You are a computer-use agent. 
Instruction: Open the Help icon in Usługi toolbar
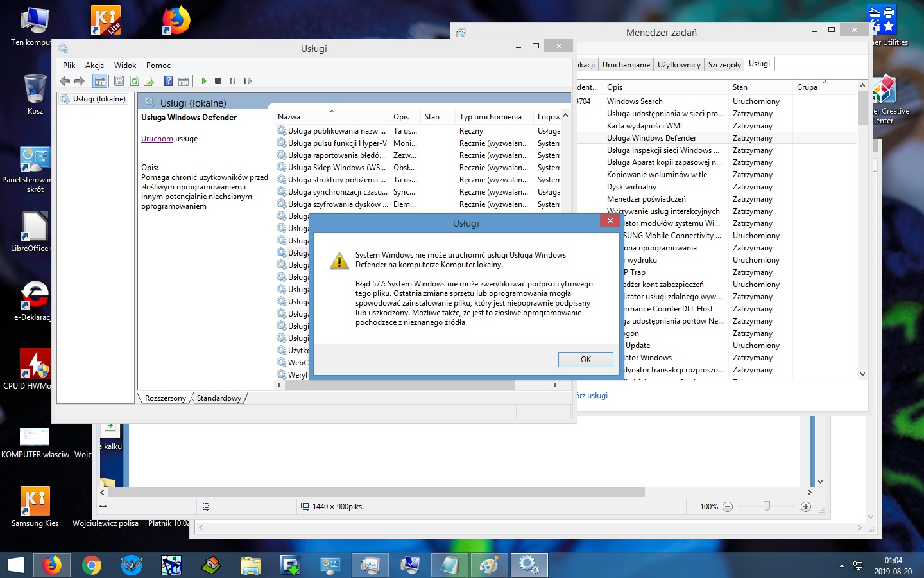pos(168,81)
